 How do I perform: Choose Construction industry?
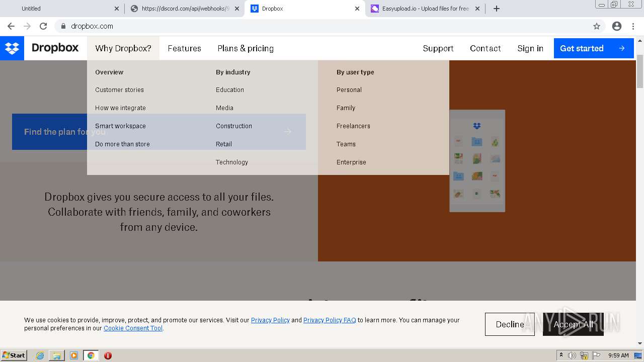[234, 126]
